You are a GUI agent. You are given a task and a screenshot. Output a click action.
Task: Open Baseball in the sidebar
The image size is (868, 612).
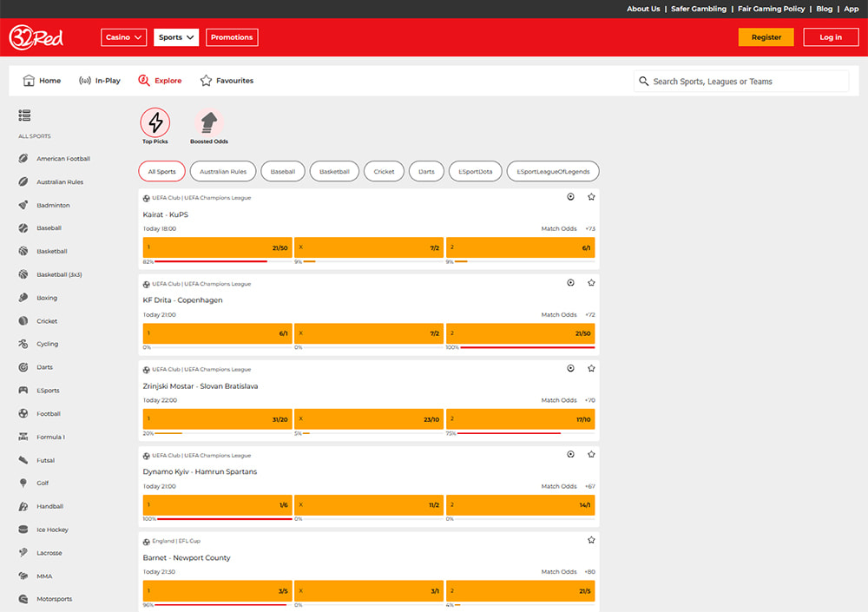tap(40, 227)
